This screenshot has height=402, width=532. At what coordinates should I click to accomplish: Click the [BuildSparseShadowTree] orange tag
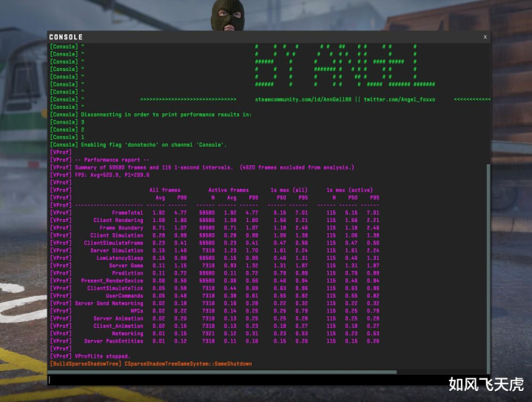pyautogui.click(x=86, y=364)
